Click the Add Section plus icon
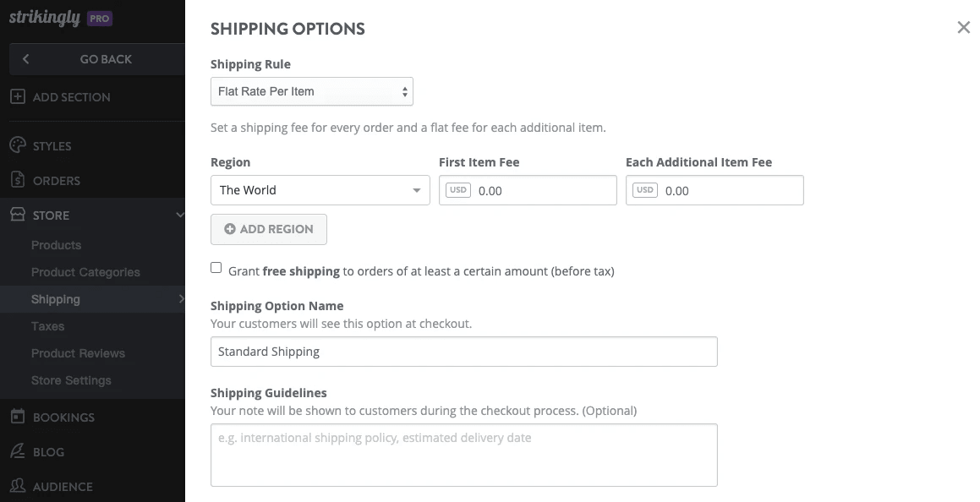The width and height of the screenshot is (980, 502). click(17, 96)
